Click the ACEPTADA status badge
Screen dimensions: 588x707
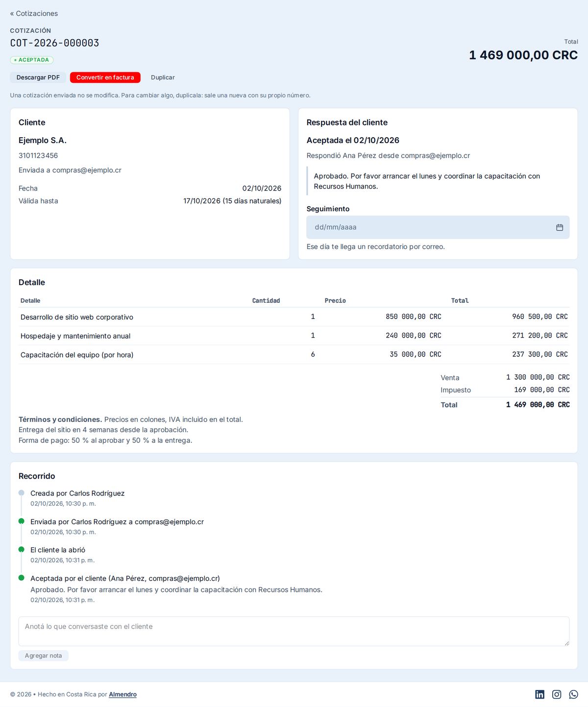point(32,60)
